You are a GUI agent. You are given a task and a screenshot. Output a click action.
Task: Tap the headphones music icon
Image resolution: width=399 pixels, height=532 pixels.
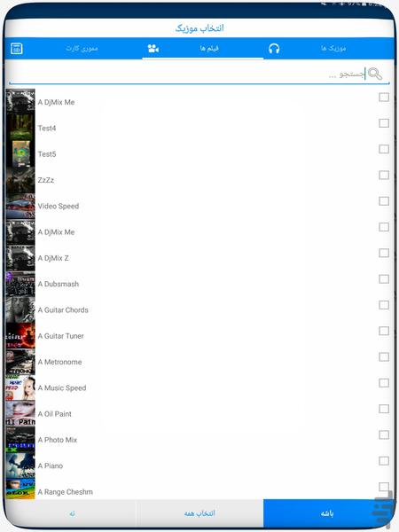[274, 49]
